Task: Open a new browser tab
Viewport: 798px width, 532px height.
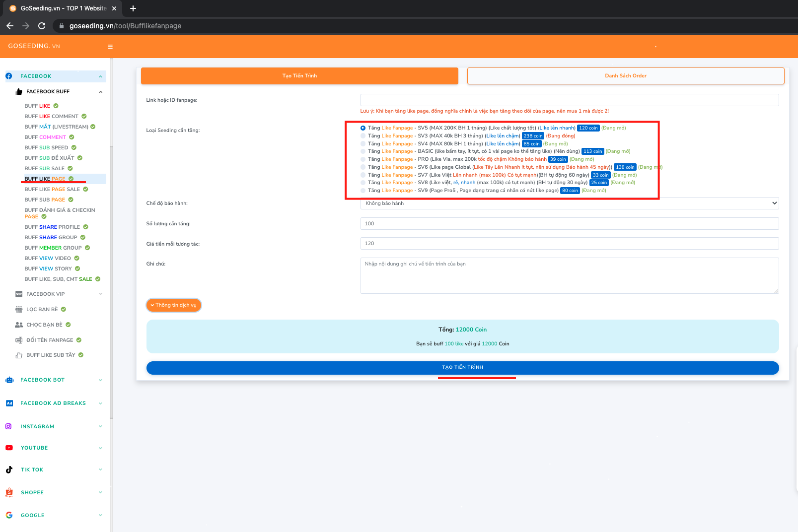Action: (x=133, y=8)
